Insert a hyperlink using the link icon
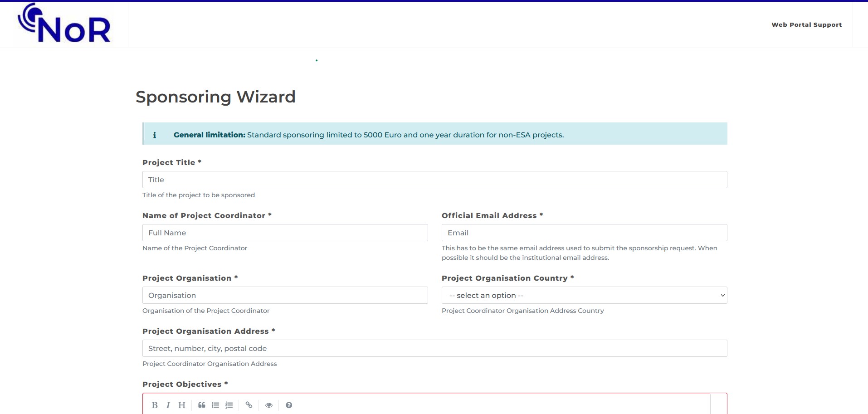Image resolution: width=868 pixels, height=414 pixels. 249,405
